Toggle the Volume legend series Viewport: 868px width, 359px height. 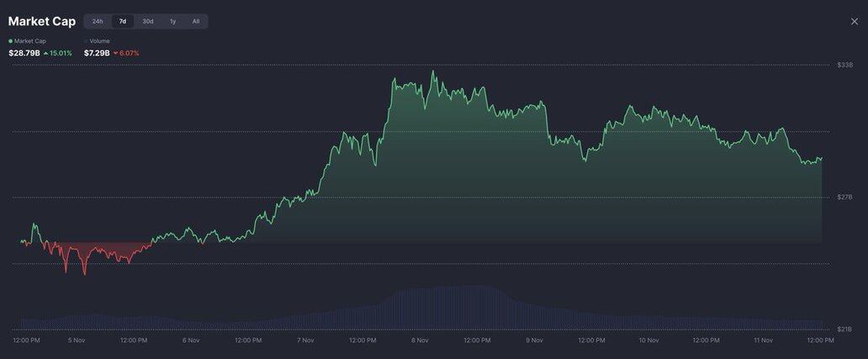pyautogui.click(x=99, y=40)
